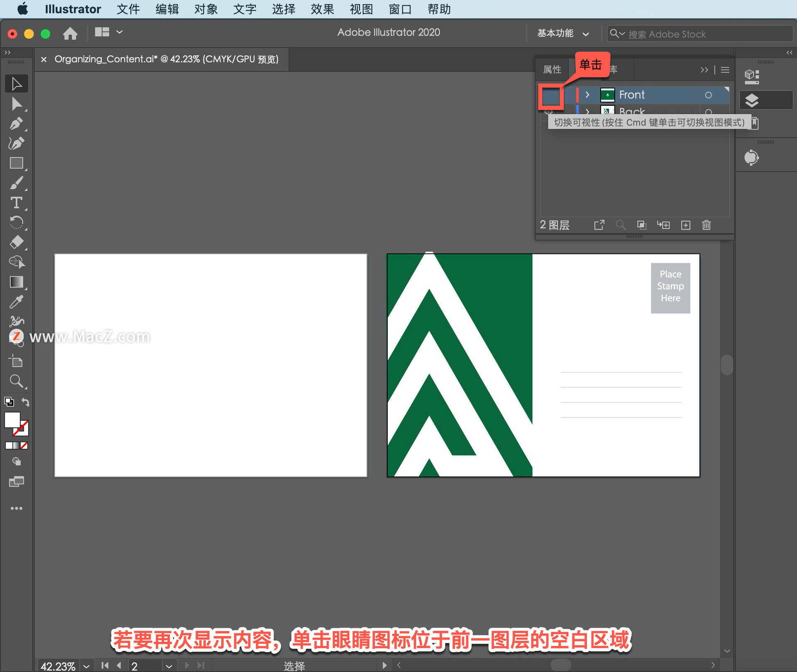Viewport: 797px width, 672px height.
Task: Swap the fill and stroke colors
Action: pos(25,401)
